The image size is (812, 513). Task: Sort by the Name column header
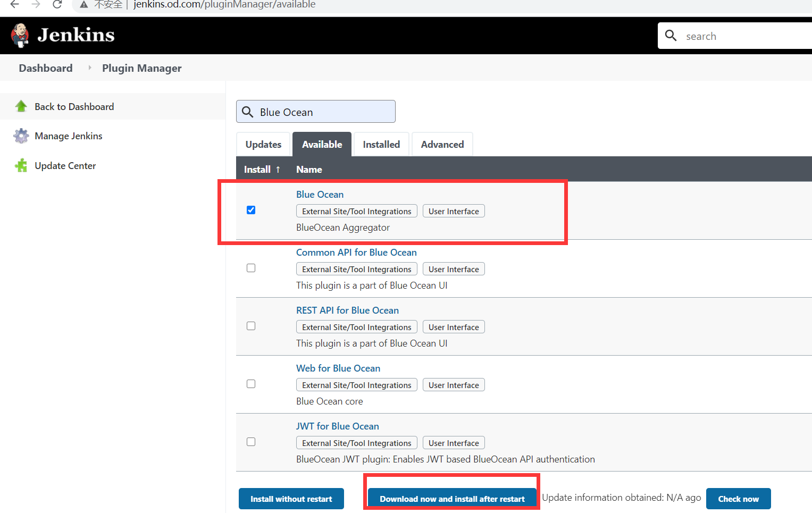click(309, 169)
